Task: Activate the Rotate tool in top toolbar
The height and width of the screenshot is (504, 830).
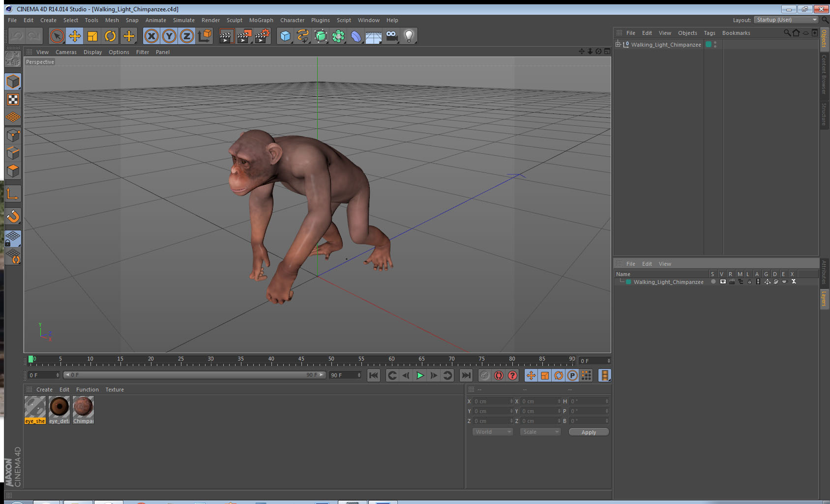Action: point(110,36)
